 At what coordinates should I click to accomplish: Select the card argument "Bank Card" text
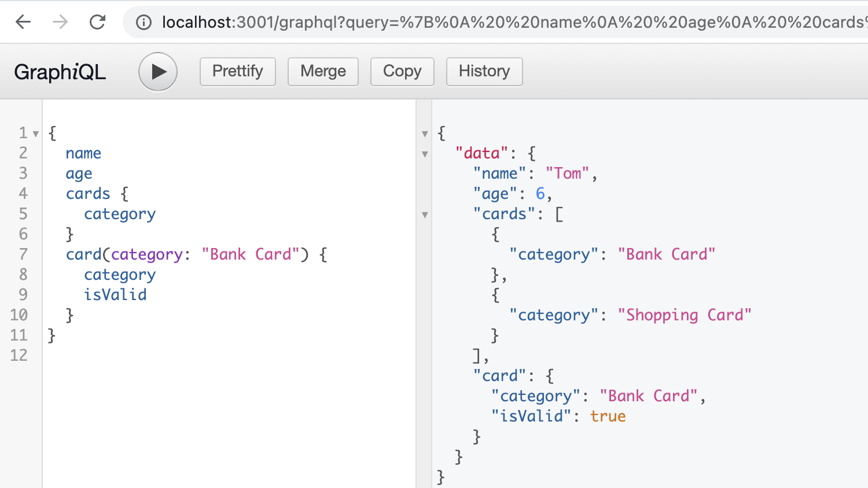250,254
